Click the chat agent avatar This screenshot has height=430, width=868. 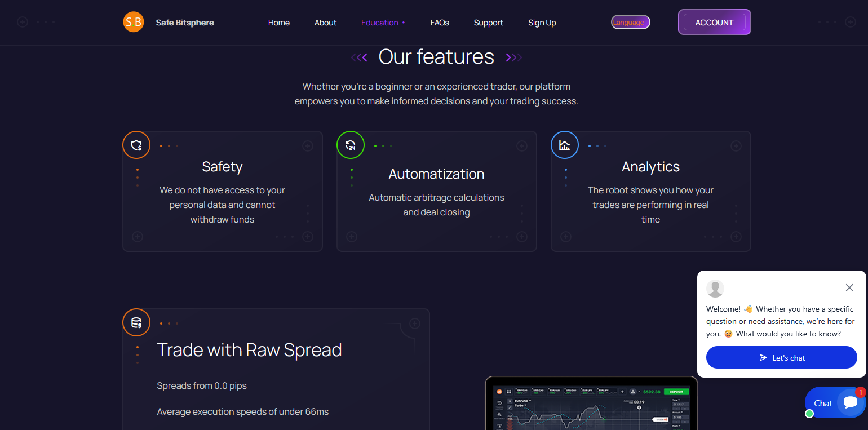pyautogui.click(x=715, y=289)
